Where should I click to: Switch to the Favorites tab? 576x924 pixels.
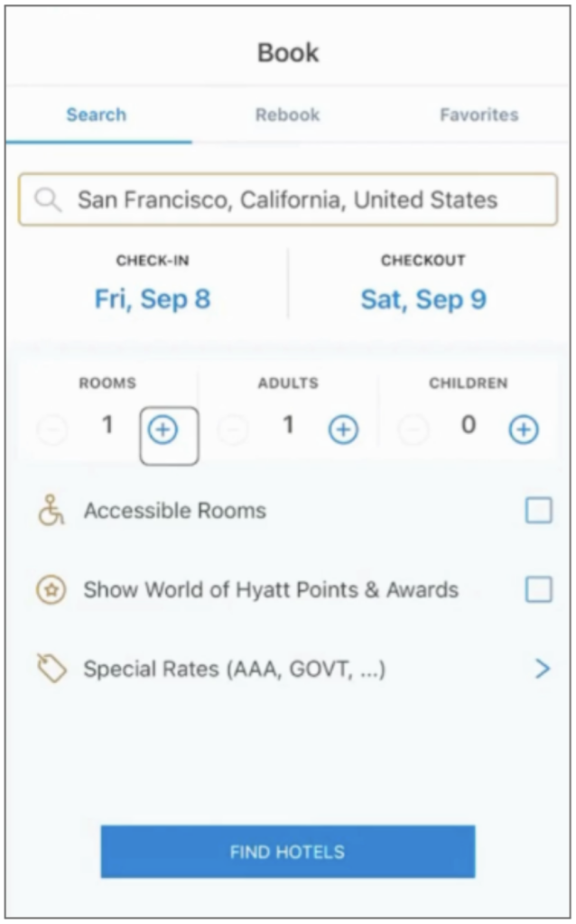(x=478, y=115)
